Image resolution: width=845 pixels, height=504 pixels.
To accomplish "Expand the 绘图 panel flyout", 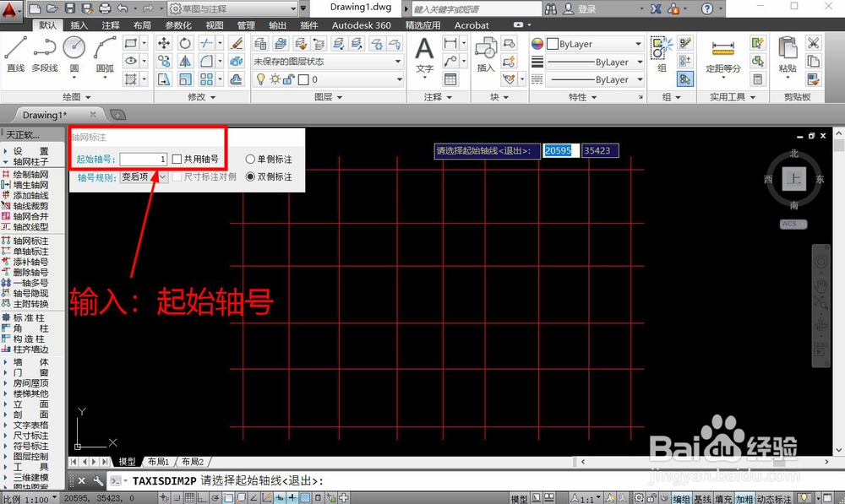I will pos(77,97).
